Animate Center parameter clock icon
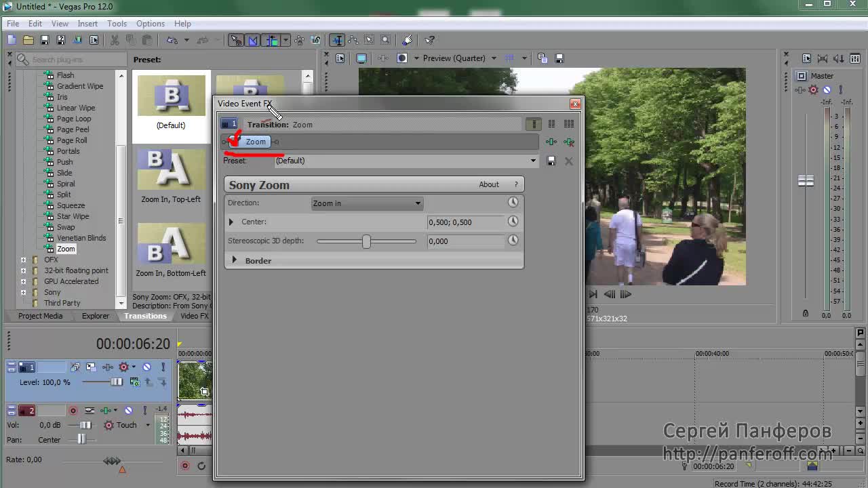Viewport: 868px width, 488px height. tap(513, 222)
